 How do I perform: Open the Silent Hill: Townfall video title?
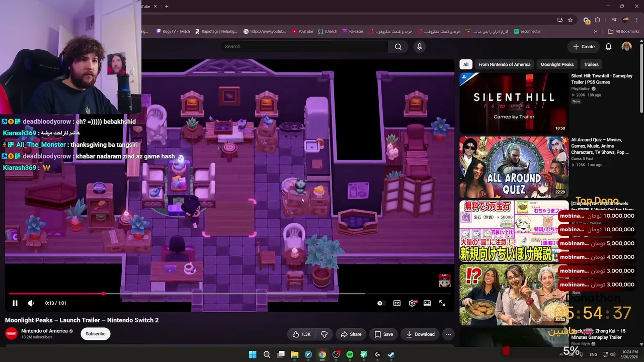pos(602,79)
